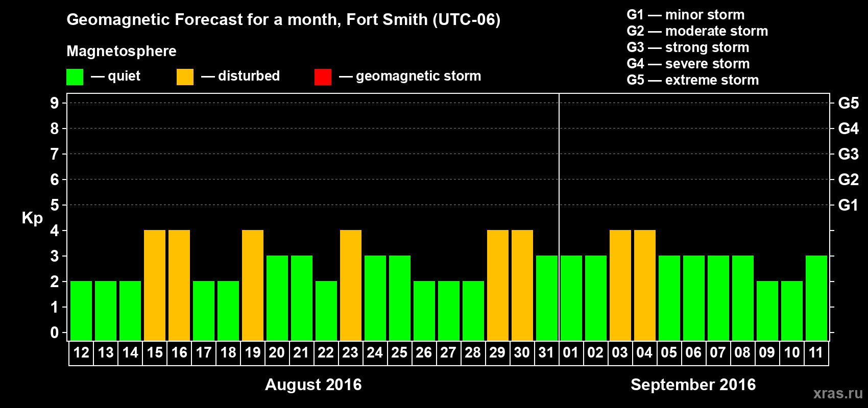
Task: Select the green bar for September 11
Action: [816, 298]
